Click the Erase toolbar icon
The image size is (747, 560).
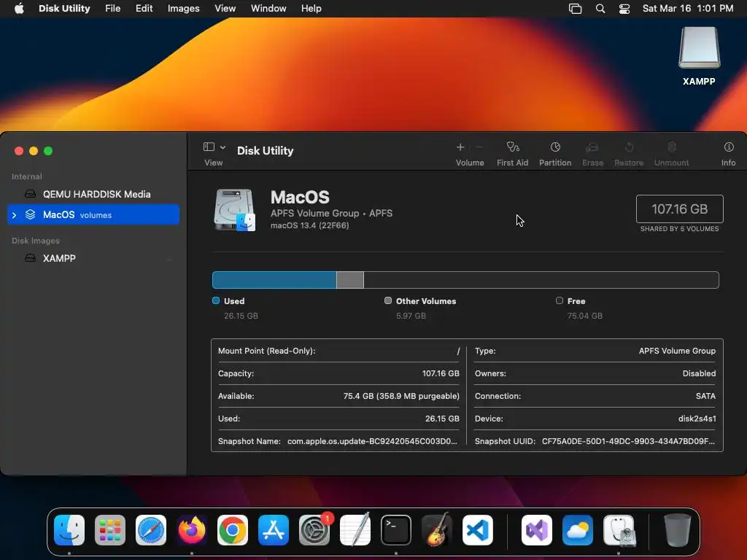[x=592, y=147]
